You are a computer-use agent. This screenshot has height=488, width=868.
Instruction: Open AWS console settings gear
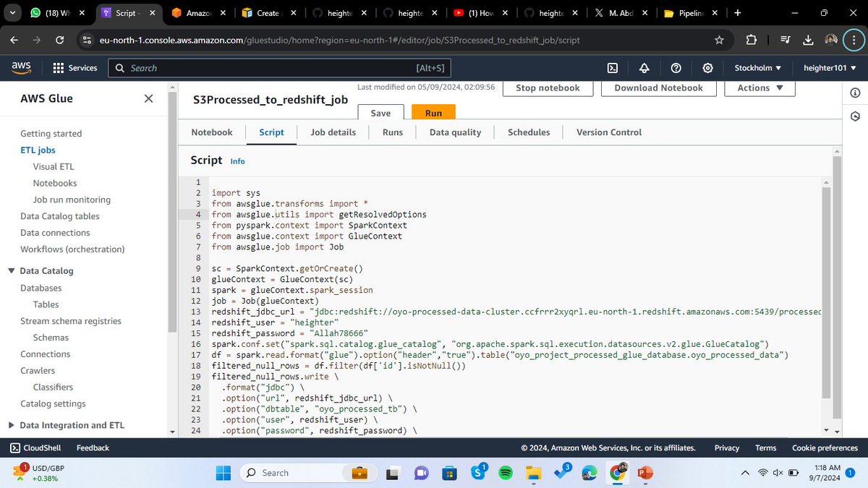708,68
